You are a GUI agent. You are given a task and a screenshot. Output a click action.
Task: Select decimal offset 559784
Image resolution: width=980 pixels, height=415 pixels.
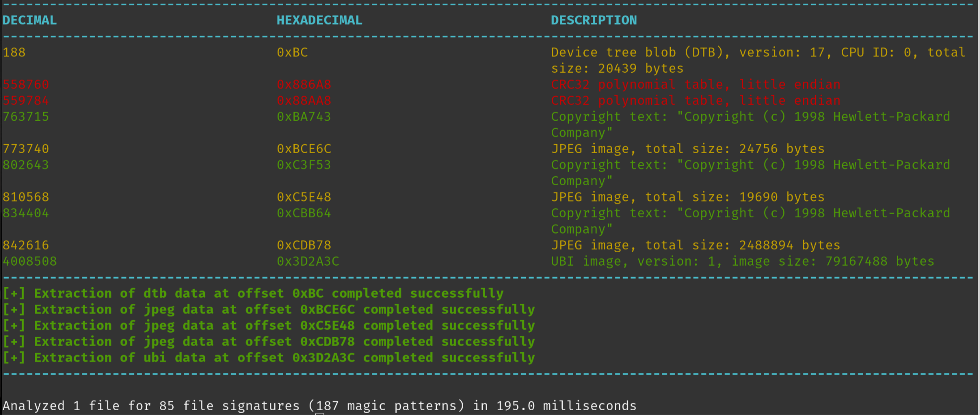point(26,101)
